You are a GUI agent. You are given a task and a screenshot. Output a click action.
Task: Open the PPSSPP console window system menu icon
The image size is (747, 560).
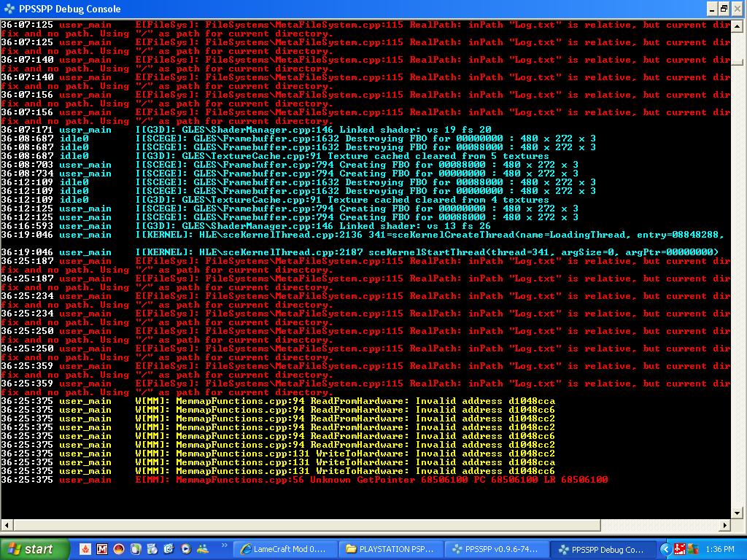click(8, 9)
